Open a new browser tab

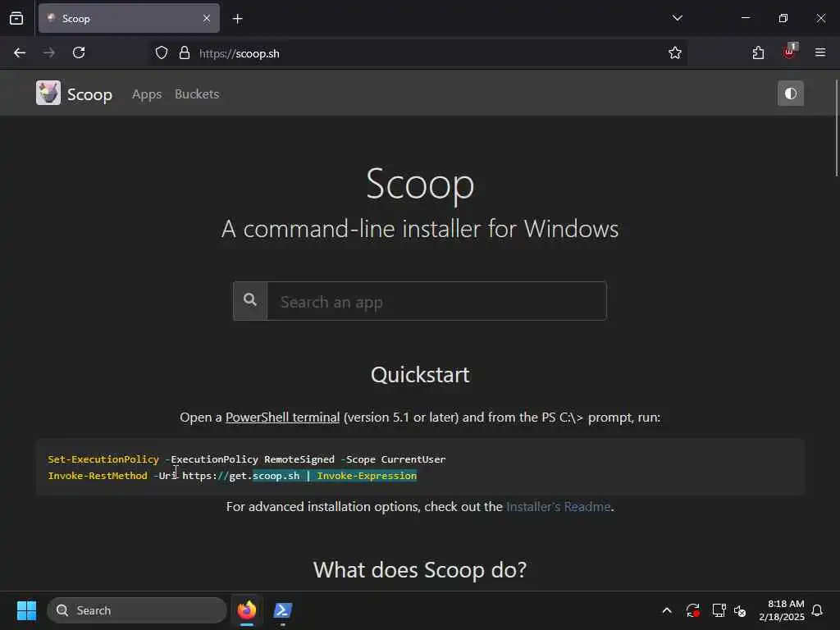click(238, 19)
